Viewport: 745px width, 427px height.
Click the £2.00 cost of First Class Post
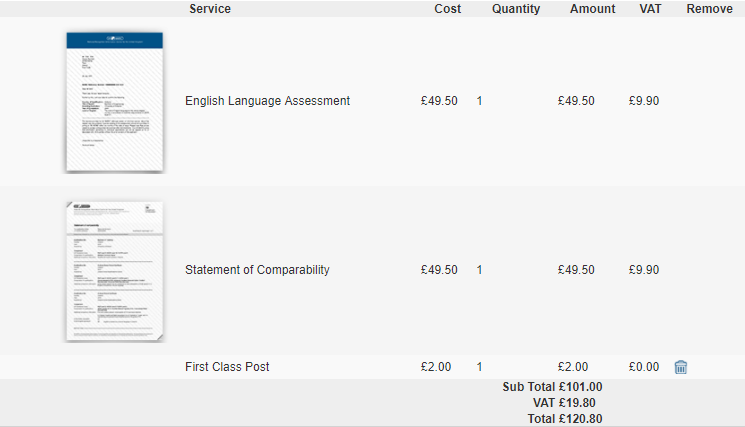point(436,367)
